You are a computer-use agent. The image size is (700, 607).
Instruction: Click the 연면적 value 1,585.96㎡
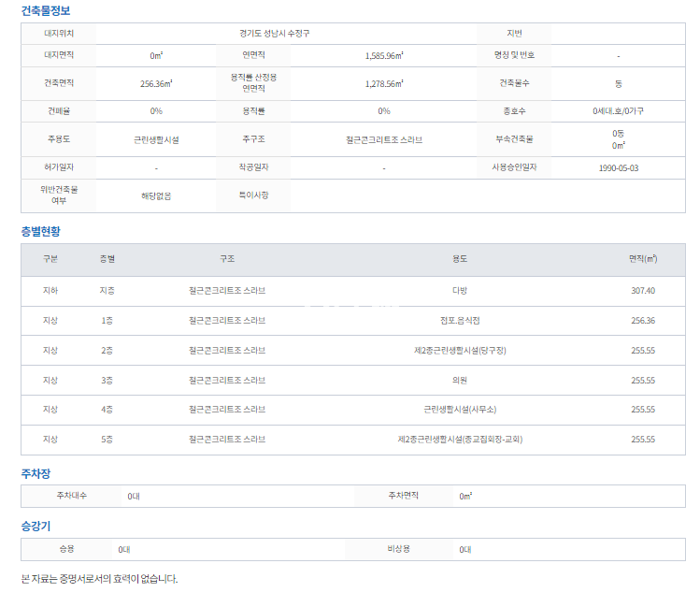[x=384, y=56]
